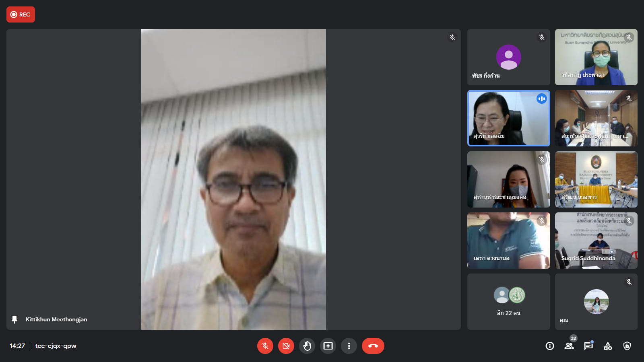The image size is (644, 362).
Task: Select your own self-view tile labeled คุณ
Action: (x=596, y=301)
